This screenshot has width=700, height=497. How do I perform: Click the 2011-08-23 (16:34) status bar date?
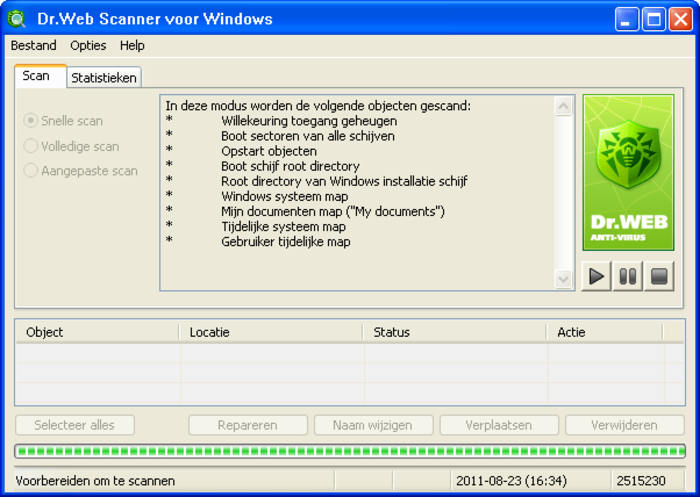(511, 481)
